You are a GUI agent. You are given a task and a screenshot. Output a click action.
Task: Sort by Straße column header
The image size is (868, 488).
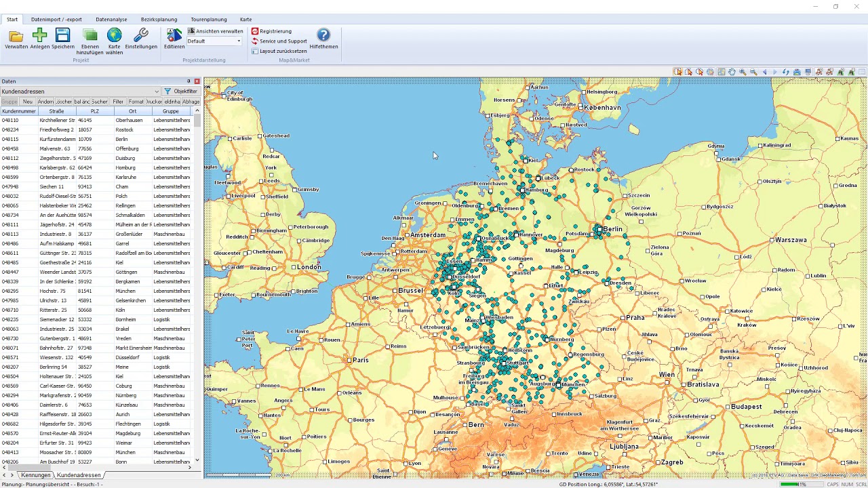coord(57,111)
